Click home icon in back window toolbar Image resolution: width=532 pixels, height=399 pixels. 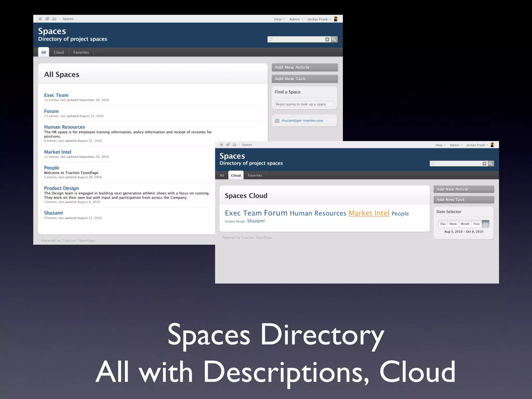(x=40, y=19)
